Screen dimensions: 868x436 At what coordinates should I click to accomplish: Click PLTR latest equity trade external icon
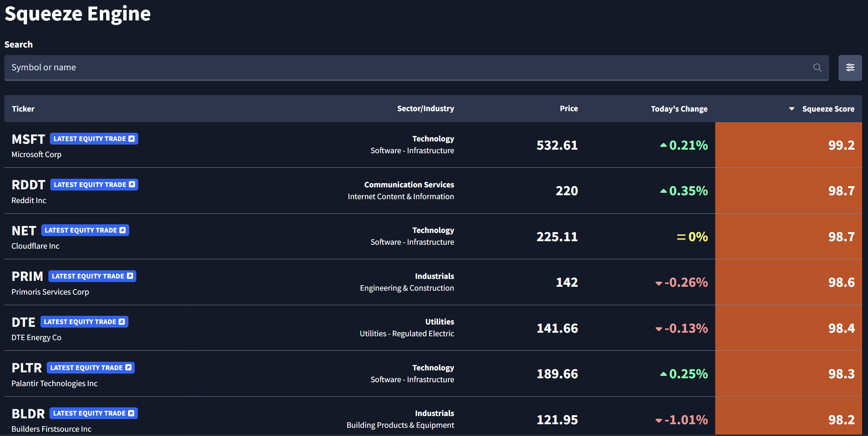coord(128,368)
